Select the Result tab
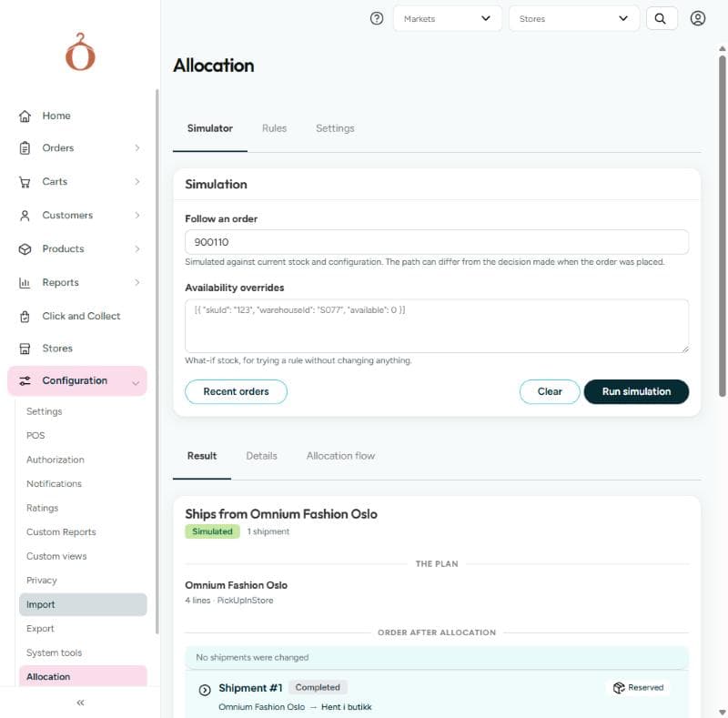Viewport: 728px width, 718px height. [202, 456]
